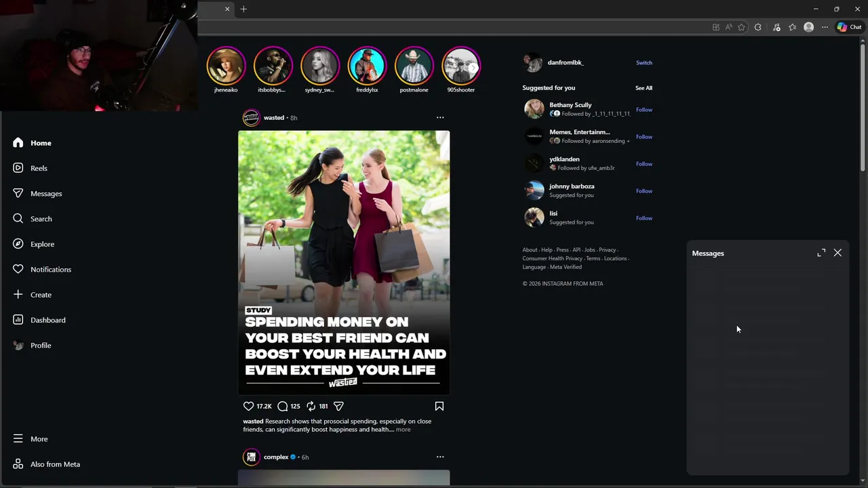Open browser extensions puzzle icon
Image resolution: width=868 pixels, height=488 pixels.
(x=758, y=27)
